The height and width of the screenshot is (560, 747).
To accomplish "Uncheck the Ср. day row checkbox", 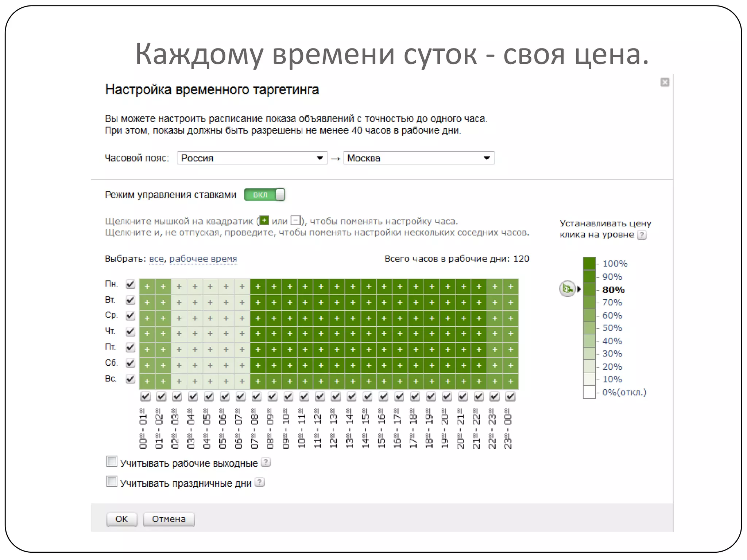I will (130, 316).
